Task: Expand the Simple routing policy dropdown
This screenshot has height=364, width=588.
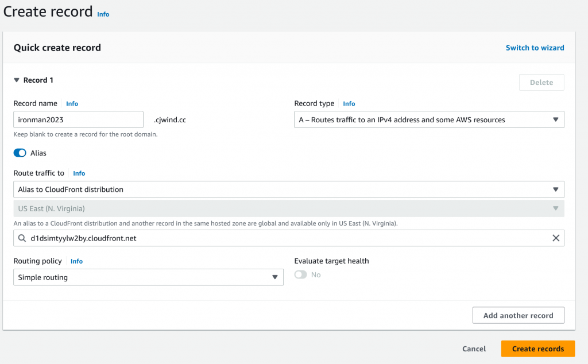Action: tap(148, 277)
